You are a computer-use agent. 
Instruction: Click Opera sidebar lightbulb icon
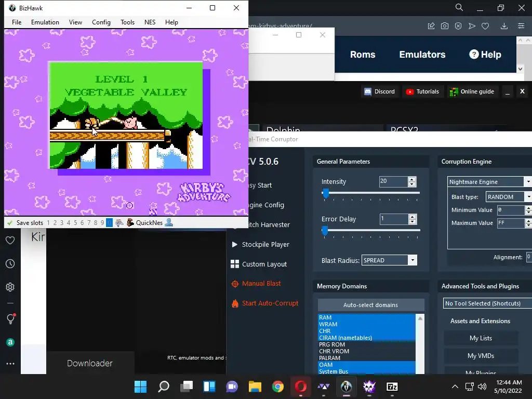pos(10,318)
